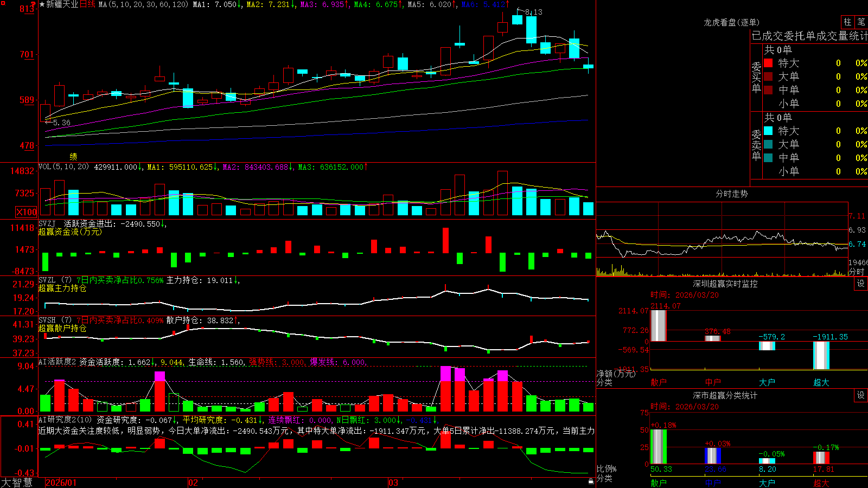
Task: Click the X100 volume multiplier box
Action: pos(26,212)
